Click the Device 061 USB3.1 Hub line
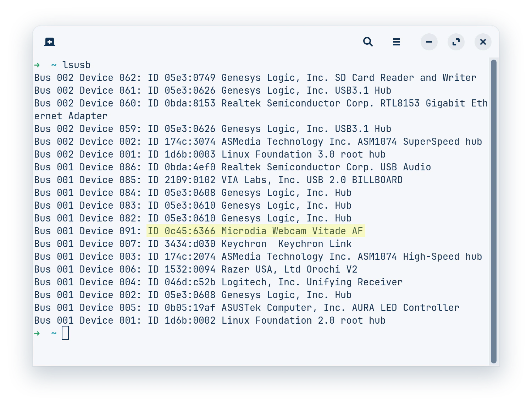The width and height of the screenshot is (532, 406). tap(213, 90)
